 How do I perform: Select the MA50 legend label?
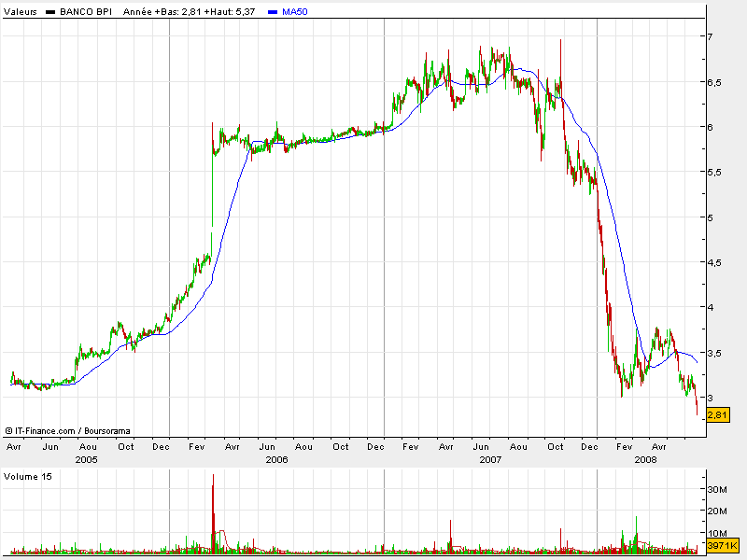click(x=294, y=12)
